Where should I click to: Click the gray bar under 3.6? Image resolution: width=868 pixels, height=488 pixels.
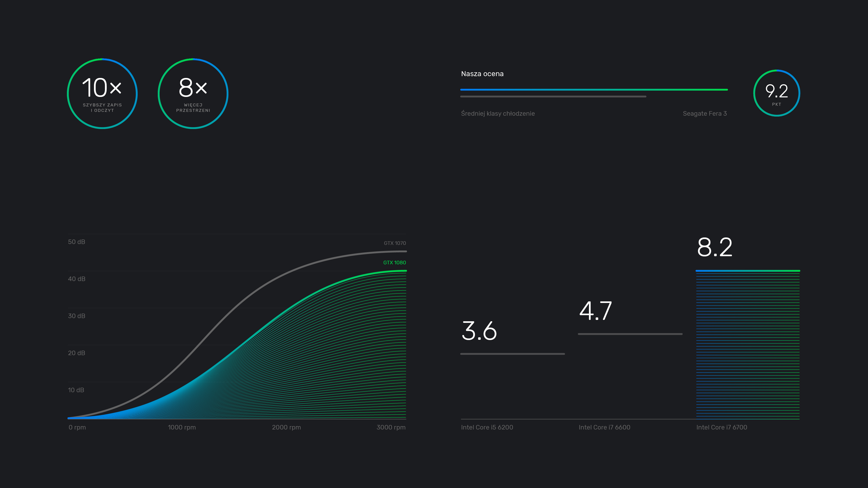point(512,354)
